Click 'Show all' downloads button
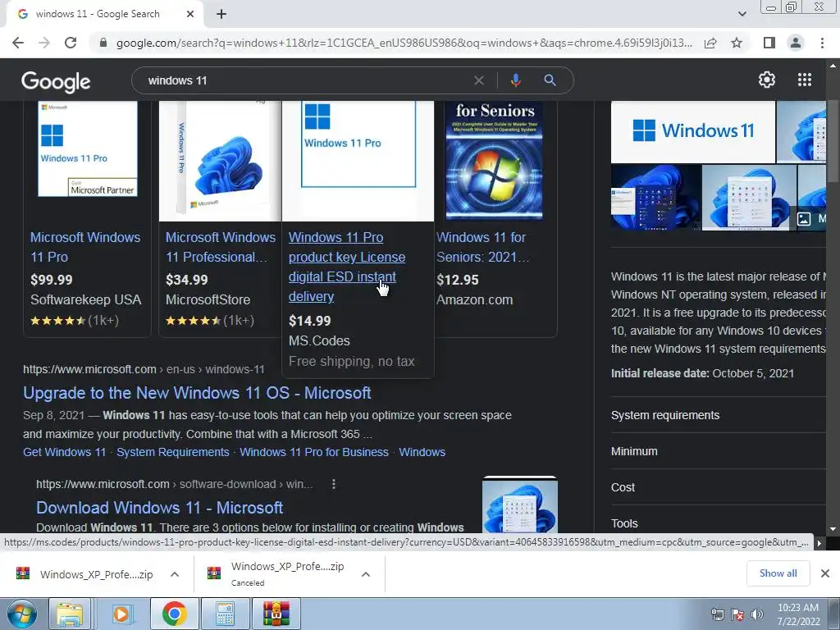This screenshot has width=840, height=630. point(778,573)
